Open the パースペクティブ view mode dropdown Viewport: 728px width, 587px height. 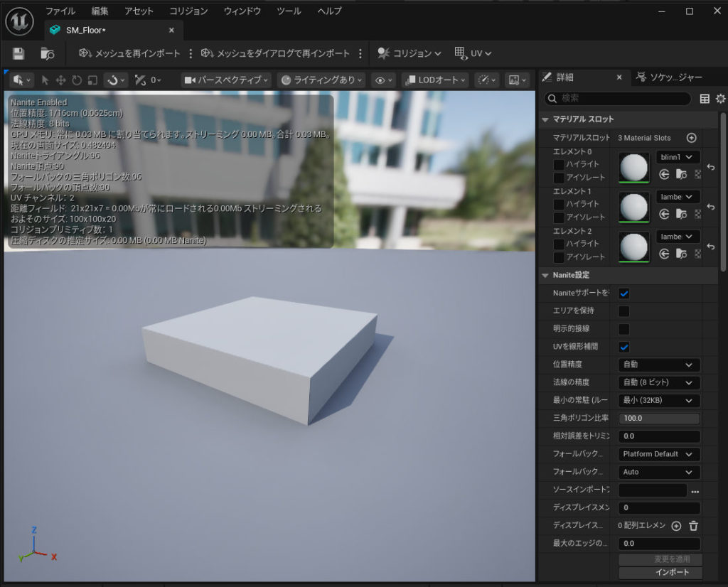pos(226,80)
